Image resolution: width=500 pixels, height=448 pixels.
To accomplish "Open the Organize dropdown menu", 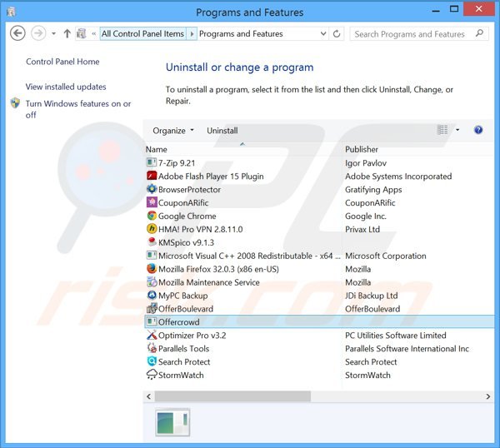I will (173, 131).
